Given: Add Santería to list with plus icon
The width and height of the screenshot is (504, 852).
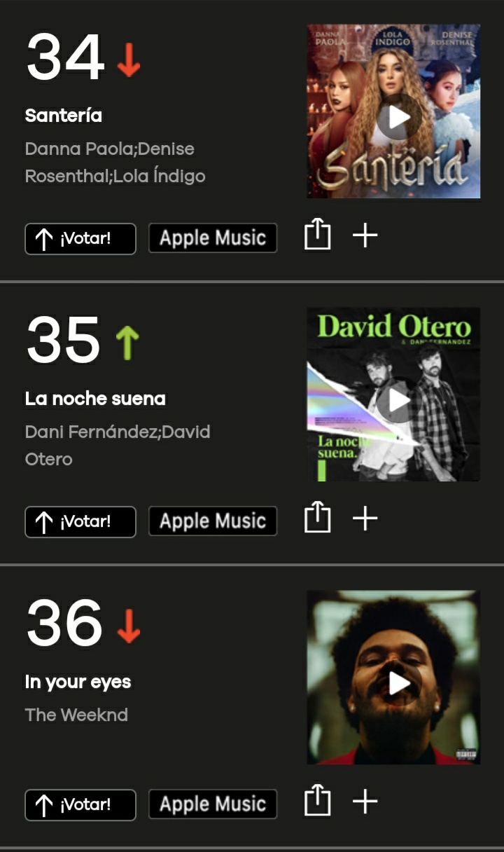Looking at the screenshot, I should point(365,235).
